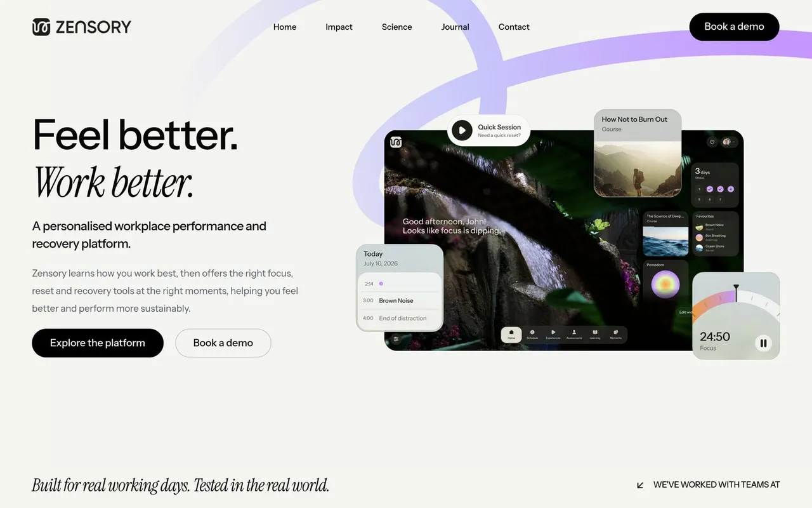
Task: Open the Home tab in dashboard dock
Action: (511, 335)
